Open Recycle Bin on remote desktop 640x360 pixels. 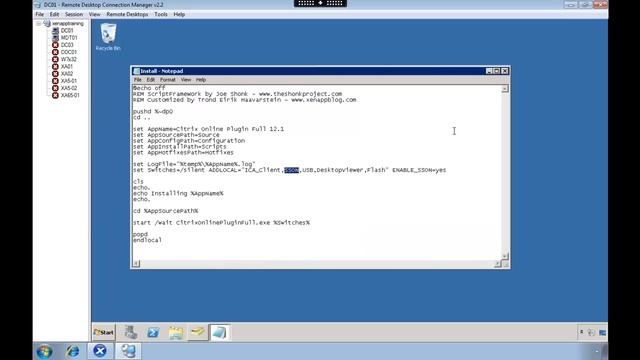pyautogui.click(x=108, y=37)
